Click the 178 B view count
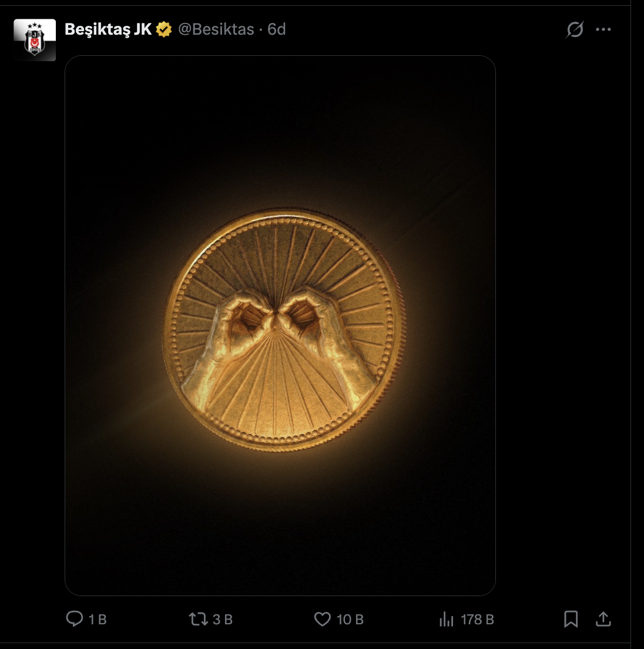Image resolution: width=644 pixels, height=649 pixels. coord(477,620)
